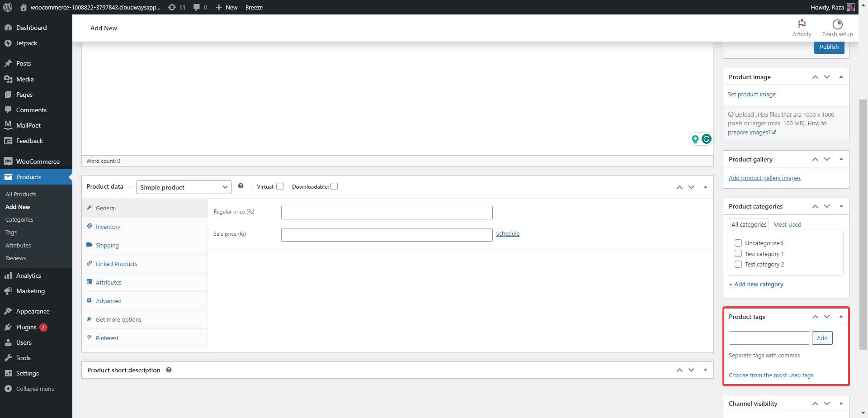Image resolution: width=868 pixels, height=418 pixels.
Task: Select the Advanced tab in Product data
Action: (x=145, y=301)
